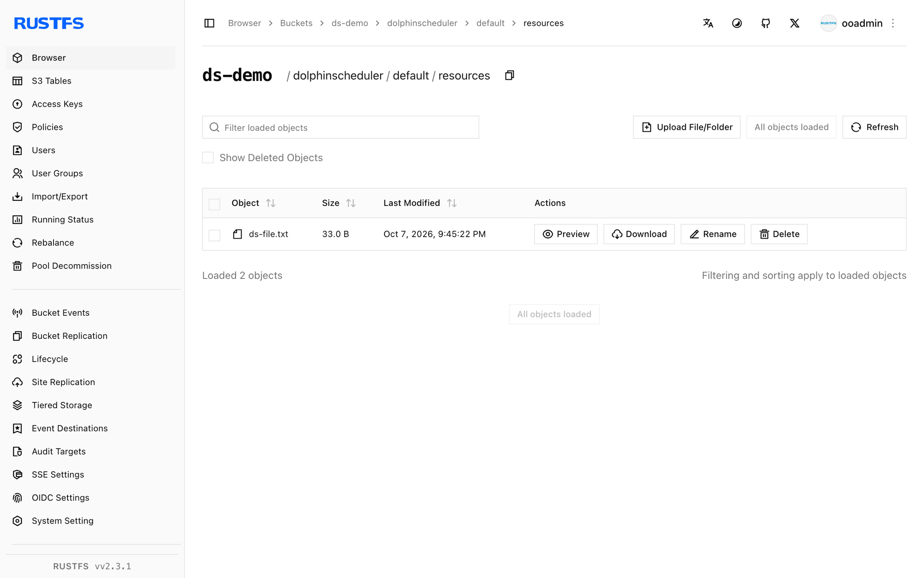Click default in the breadcrumb
Screen dimensions: 924x578
[x=490, y=23]
